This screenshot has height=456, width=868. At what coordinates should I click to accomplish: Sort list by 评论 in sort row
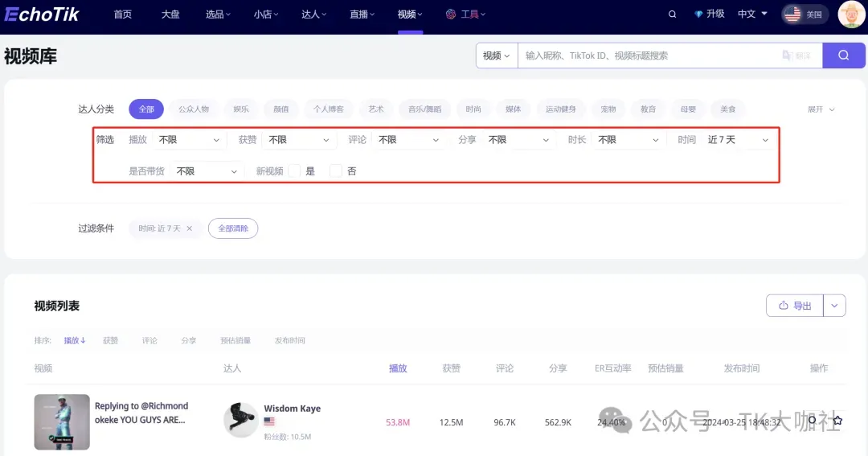149,340
